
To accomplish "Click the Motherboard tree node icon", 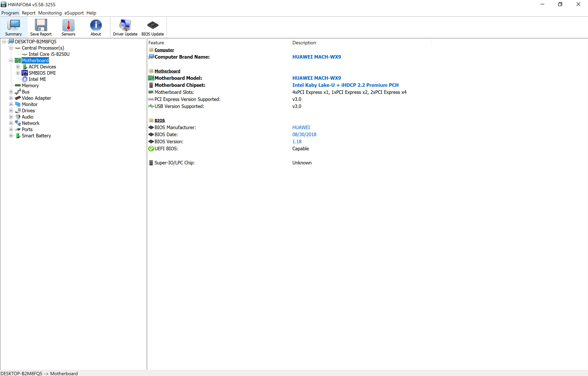I will (18, 60).
